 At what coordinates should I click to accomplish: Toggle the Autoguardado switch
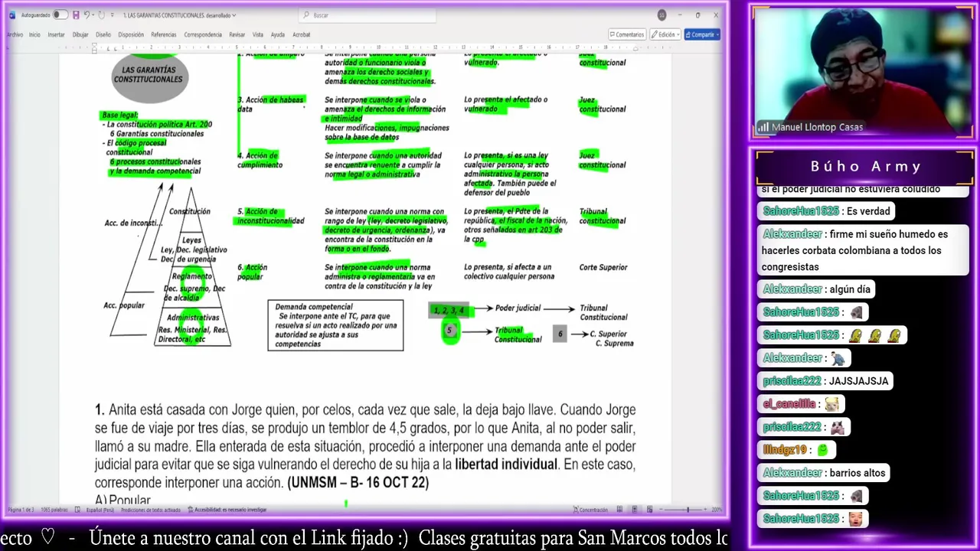pos(60,15)
